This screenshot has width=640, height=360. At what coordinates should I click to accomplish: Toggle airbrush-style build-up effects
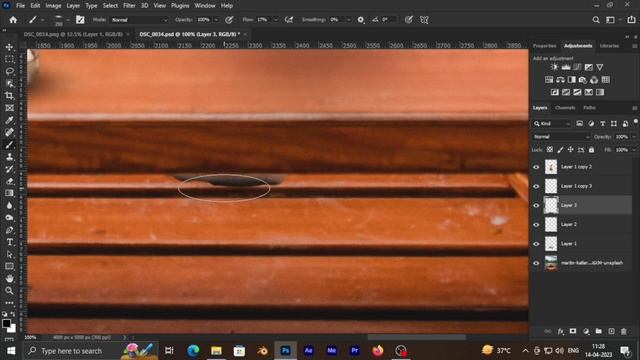point(289,20)
